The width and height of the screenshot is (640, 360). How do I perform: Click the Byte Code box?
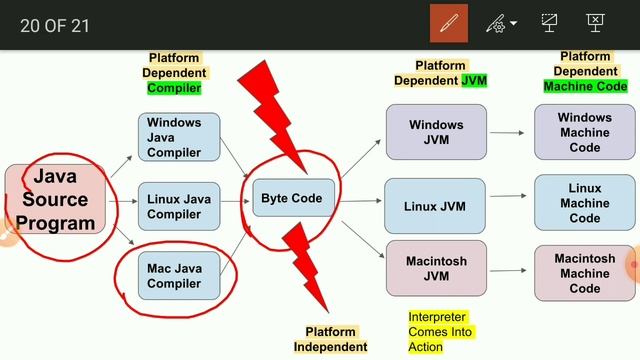293,198
